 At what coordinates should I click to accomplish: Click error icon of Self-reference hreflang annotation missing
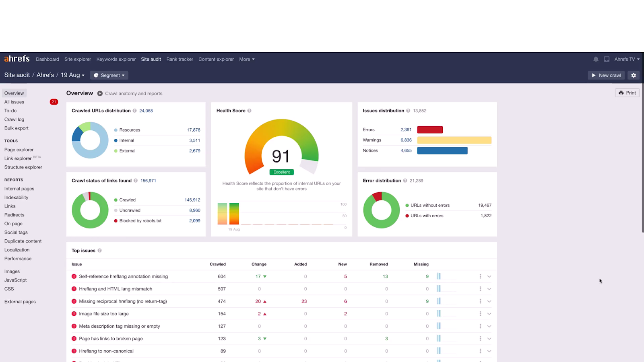pyautogui.click(x=74, y=276)
